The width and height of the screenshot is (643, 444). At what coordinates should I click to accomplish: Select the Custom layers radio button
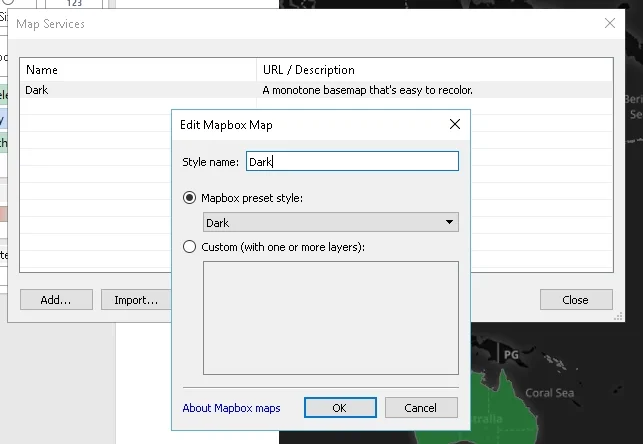[x=189, y=247]
